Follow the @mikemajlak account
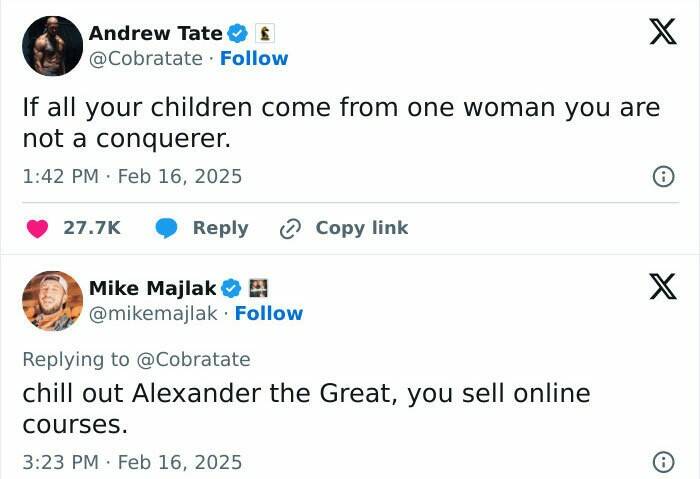The height and width of the screenshot is (479, 700). tap(268, 313)
